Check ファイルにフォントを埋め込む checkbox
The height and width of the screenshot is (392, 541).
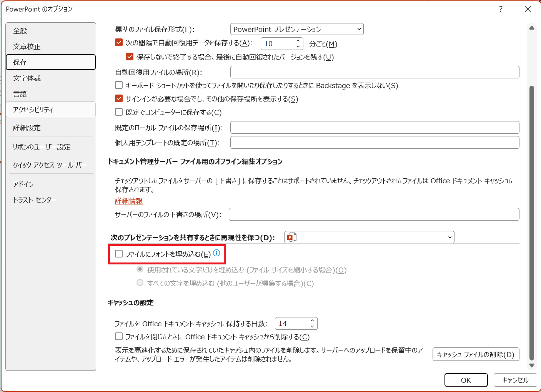coord(119,254)
